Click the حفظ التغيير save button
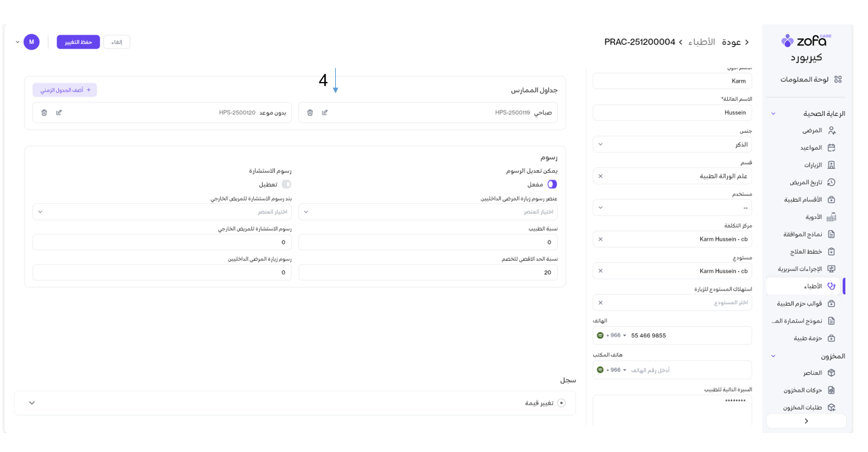 coord(79,42)
